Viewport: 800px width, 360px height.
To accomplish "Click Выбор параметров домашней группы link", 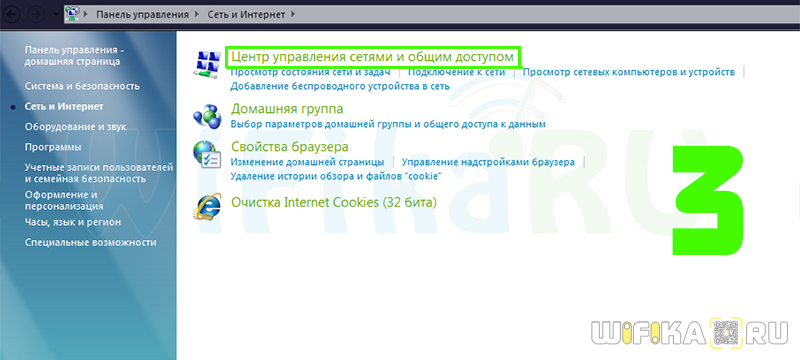I will pos(388,124).
